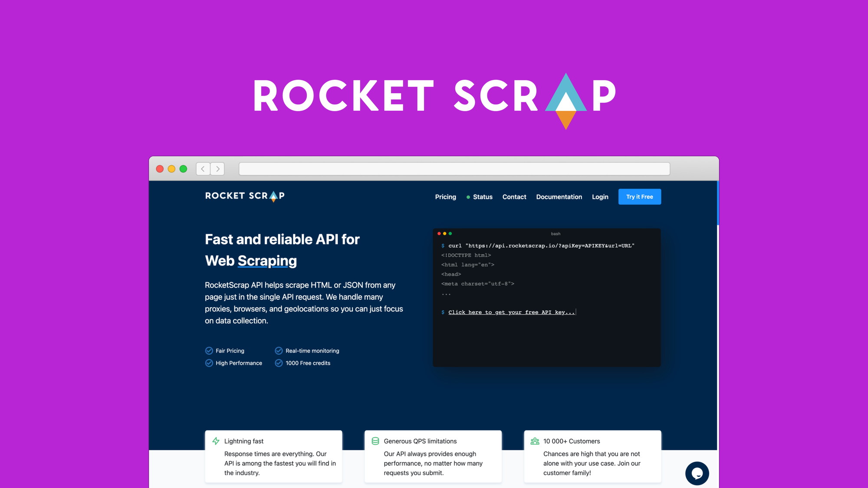Select the Documentation menu item
Image resolution: width=868 pixels, height=488 pixels.
pos(559,197)
